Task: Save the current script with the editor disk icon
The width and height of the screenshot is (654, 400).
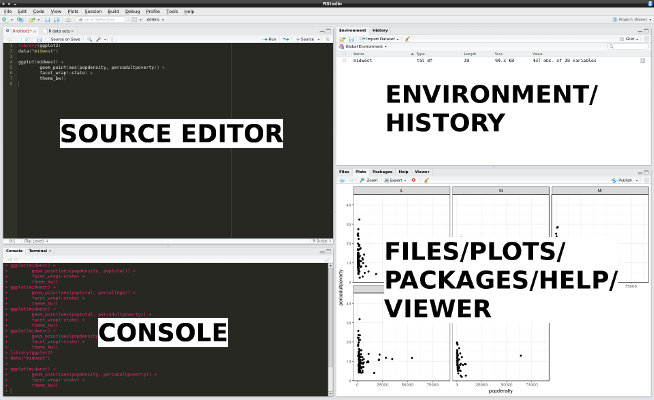Action: (40, 39)
